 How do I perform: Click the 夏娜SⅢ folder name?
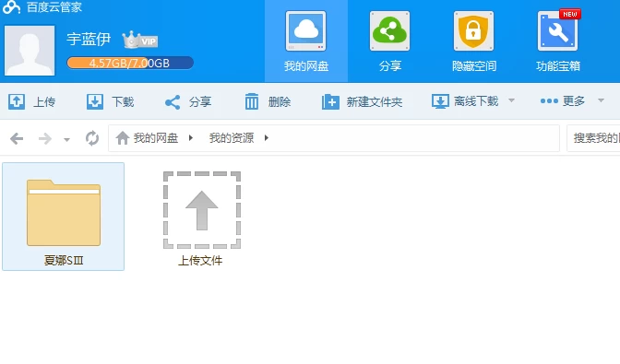64,261
